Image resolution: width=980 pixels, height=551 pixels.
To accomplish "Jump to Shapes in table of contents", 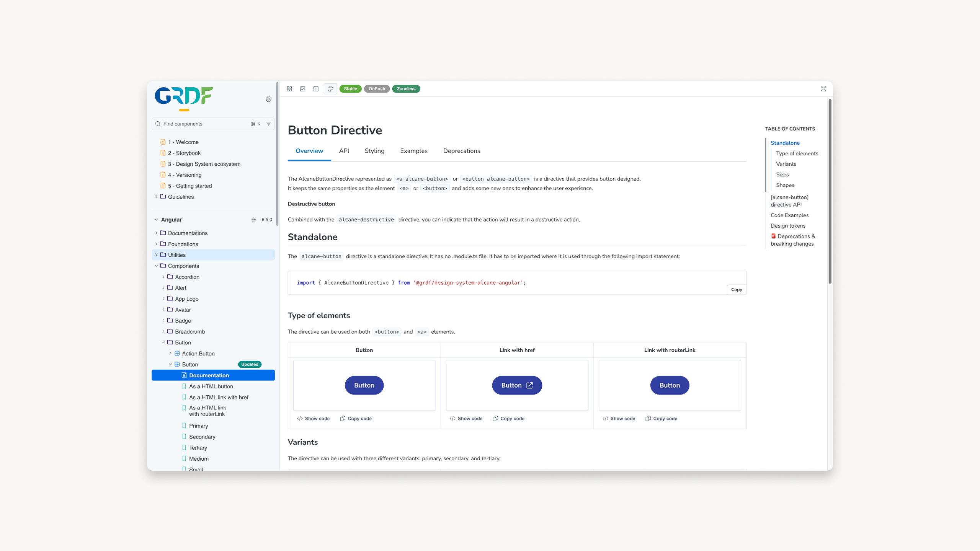I will click(785, 185).
